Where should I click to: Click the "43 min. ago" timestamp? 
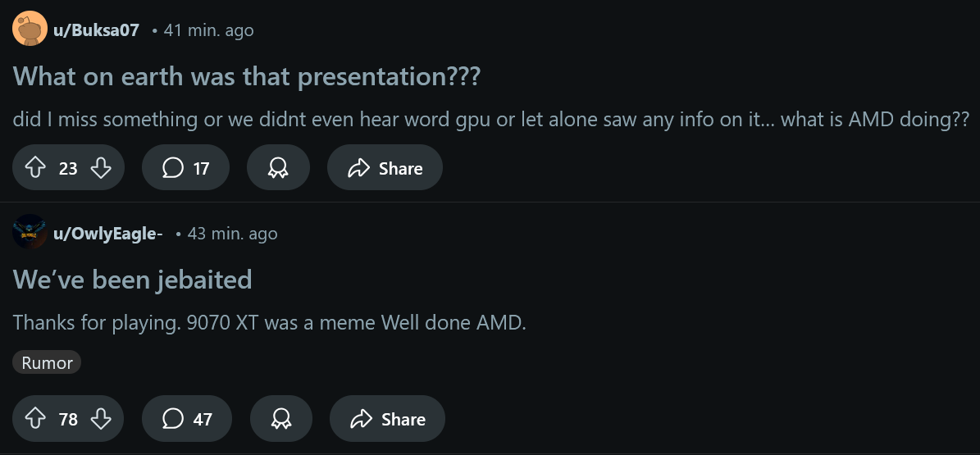tap(233, 234)
